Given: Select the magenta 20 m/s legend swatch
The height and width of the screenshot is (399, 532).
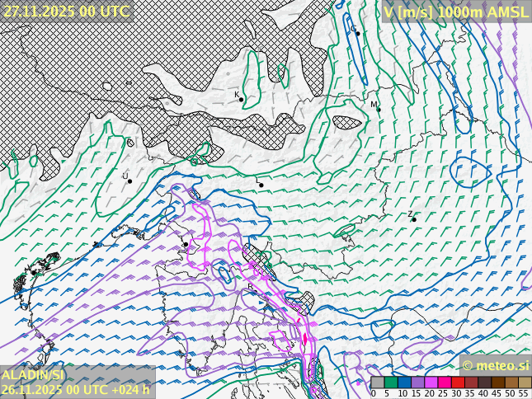Looking at the screenshot, I should pos(431,383).
